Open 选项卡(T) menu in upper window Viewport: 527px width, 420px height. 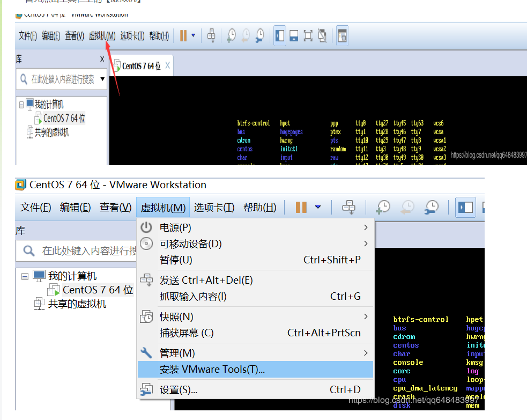[132, 35]
